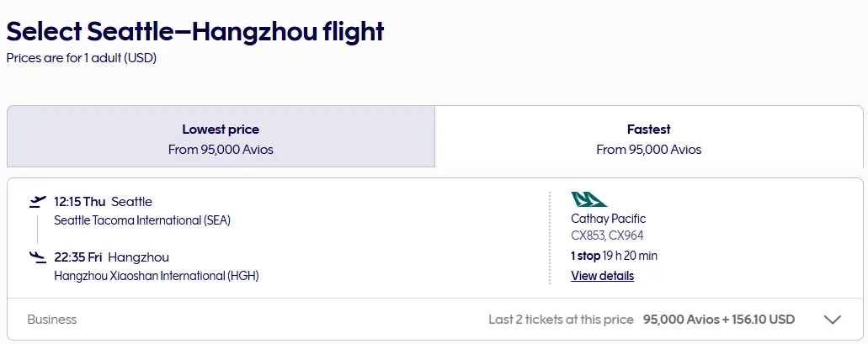Click the 1 stop 19 h 20 min text
Screen dimensions: 868x344
614,256
